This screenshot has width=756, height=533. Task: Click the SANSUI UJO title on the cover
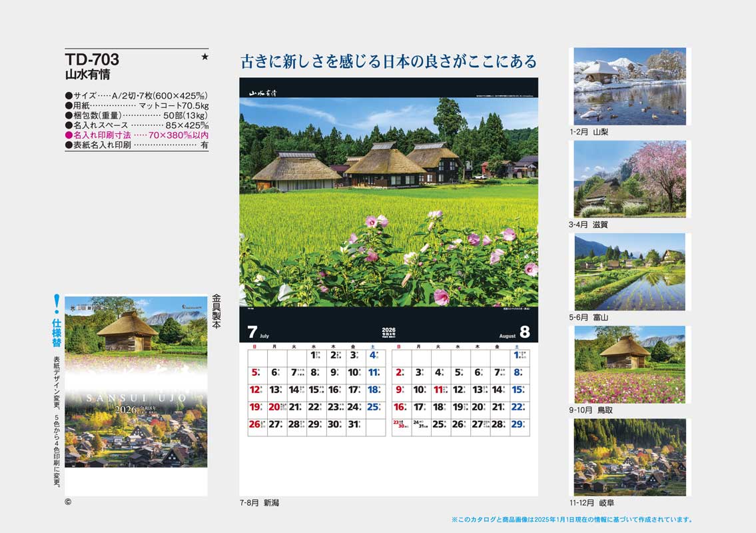tap(136, 398)
